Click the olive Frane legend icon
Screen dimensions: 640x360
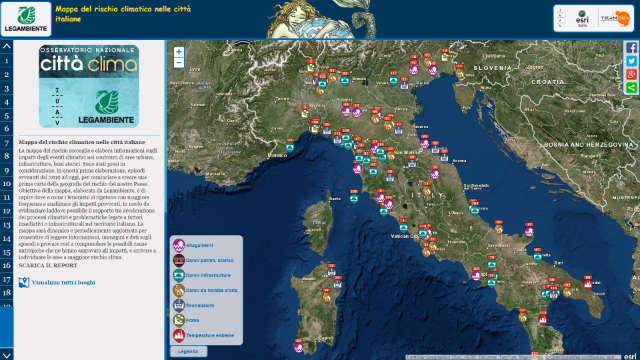[179, 320]
